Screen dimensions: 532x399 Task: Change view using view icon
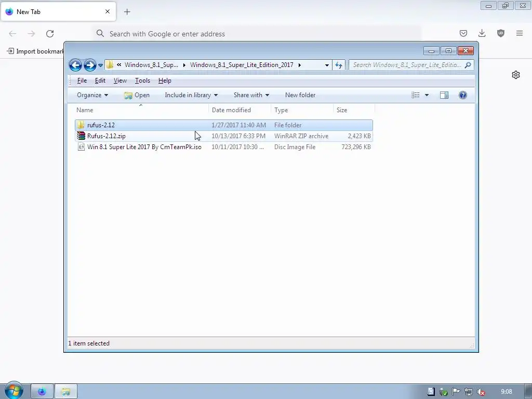tap(415, 95)
